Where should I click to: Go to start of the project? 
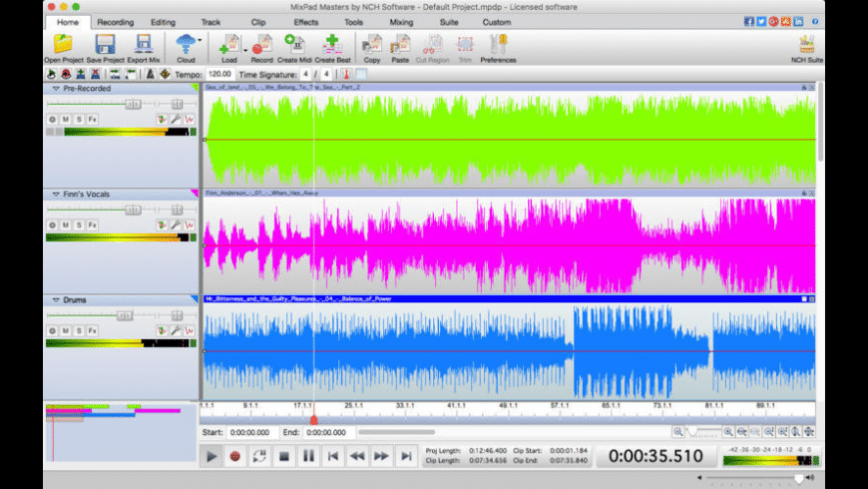[332, 456]
